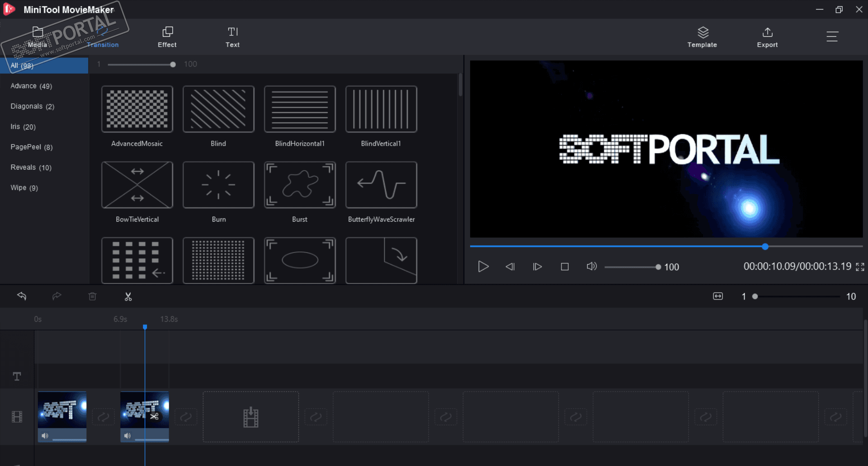Viewport: 868px width, 466px height.
Task: Choose the Burst transition thumbnail
Action: click(x=300, y=185)
